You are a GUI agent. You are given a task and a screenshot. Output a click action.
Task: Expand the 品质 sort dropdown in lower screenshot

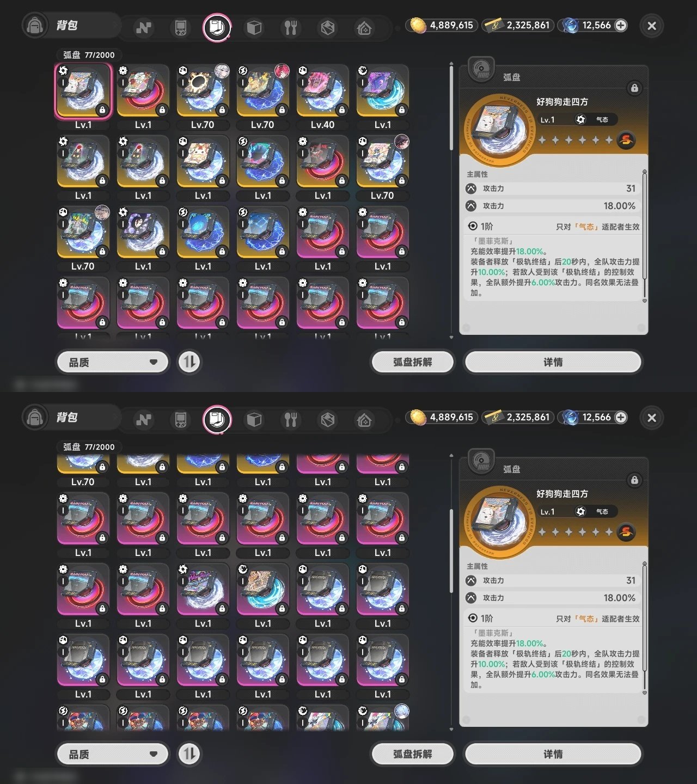113,754
